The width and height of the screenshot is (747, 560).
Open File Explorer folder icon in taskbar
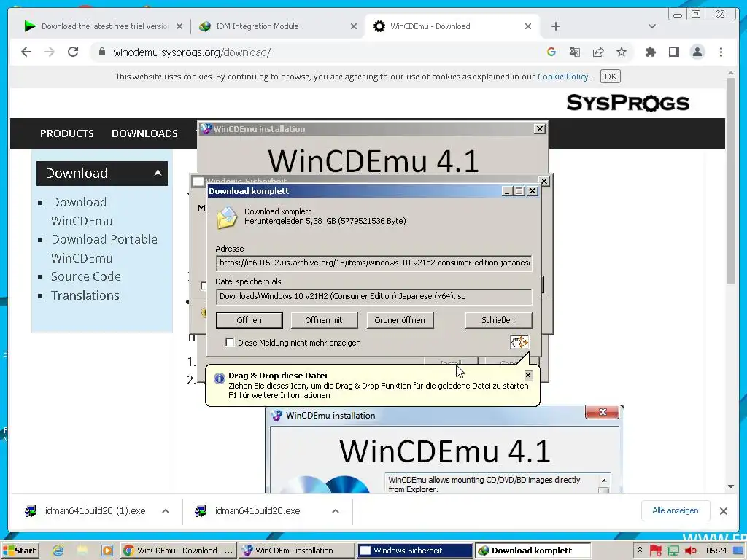pos(82,551)
